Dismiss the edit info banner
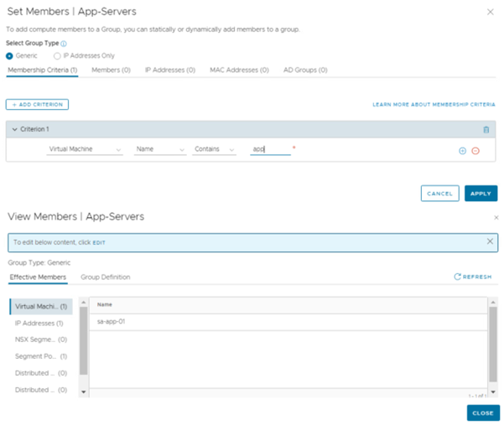The width and height of the screenshot is (504, 425). (491, 241)
